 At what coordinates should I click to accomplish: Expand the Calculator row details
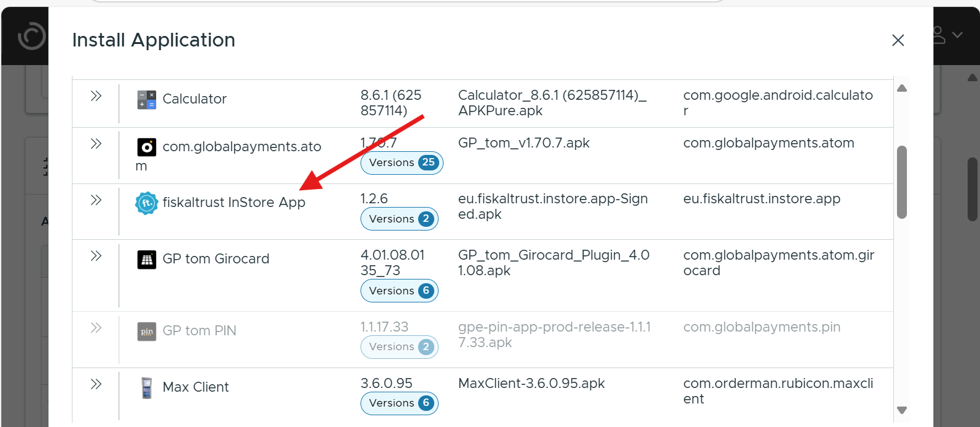click(96, 96)
